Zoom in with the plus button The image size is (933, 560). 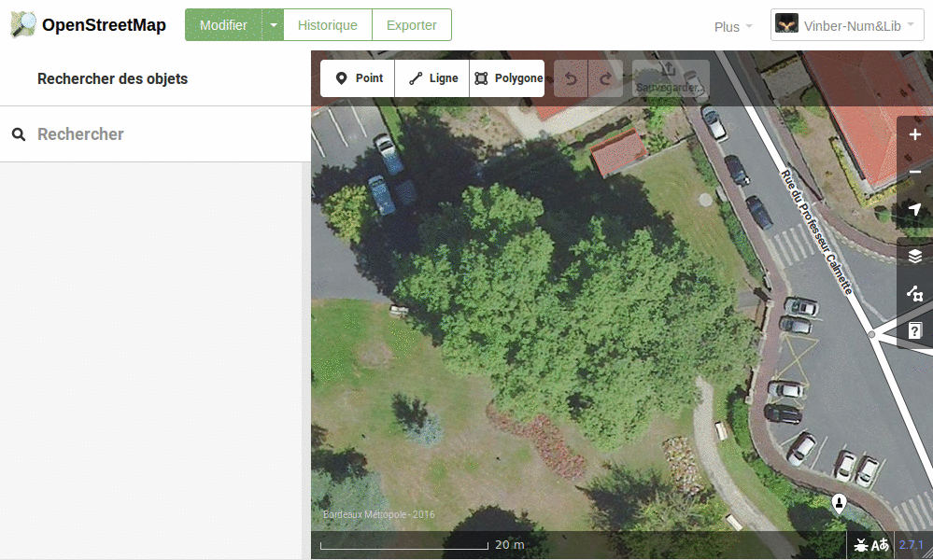pyautogui.click(x=915, y=134)
